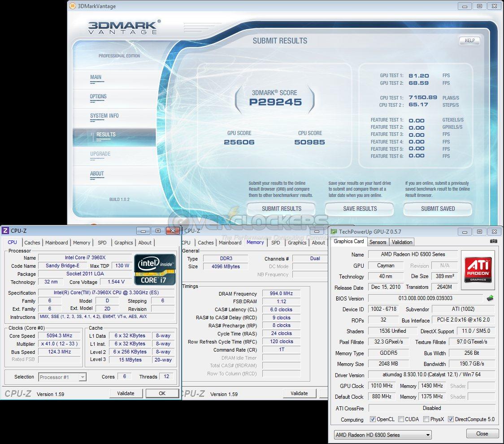Open the About tab in second CPU-Z window
This screenshot has width=504, height=444.
tap(318, 243)
